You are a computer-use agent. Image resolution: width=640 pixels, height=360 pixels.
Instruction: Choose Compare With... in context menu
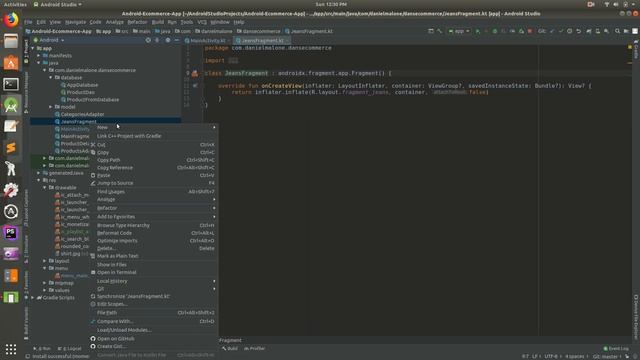click(x=154, y=321)
